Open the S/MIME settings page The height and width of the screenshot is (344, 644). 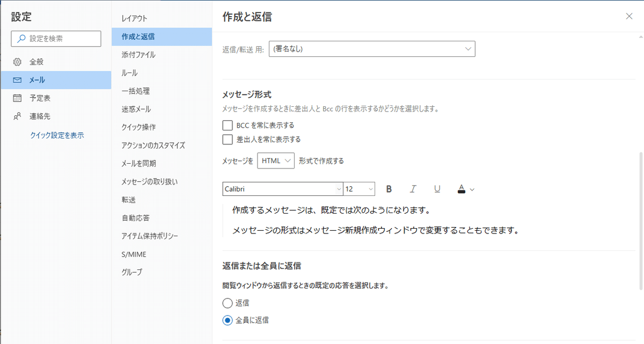pos(162,254)
